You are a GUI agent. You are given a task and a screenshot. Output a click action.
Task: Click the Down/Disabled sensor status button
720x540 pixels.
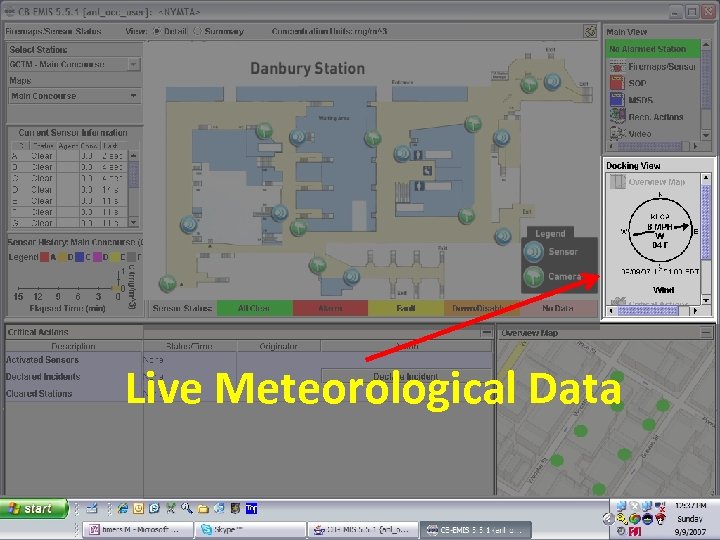481,308
